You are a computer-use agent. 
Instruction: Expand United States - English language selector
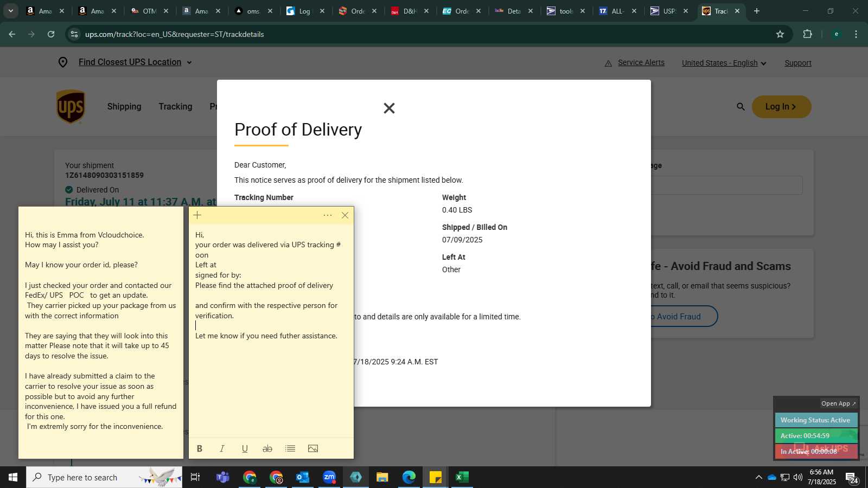(724, 63)
